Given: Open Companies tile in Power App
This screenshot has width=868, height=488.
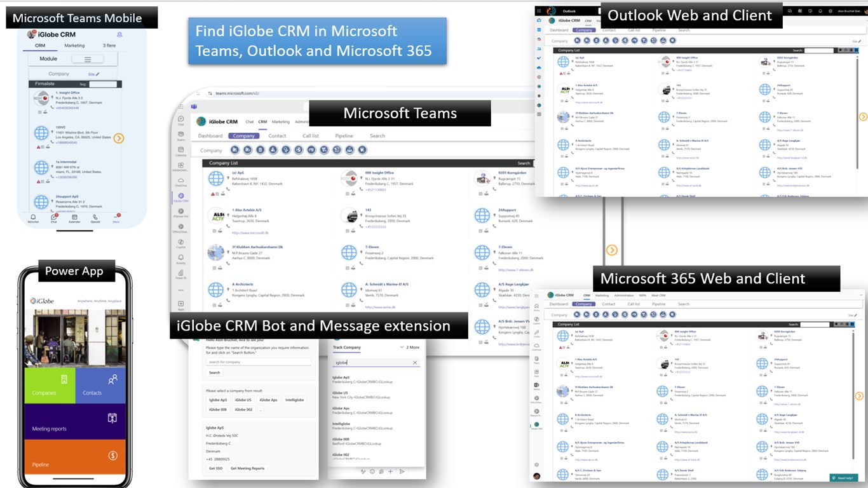Looking at the screenshot, I should [50, 386].
